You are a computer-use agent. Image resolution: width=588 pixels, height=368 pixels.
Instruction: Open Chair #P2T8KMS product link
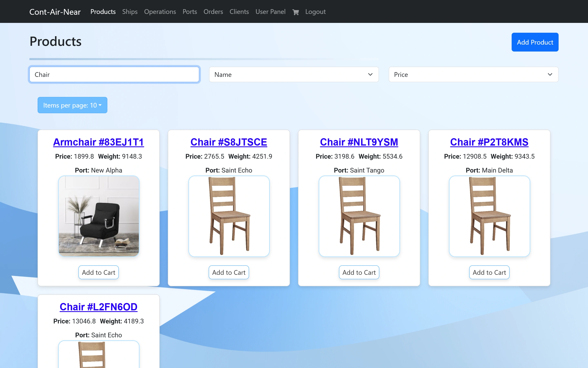coord(489,142)
